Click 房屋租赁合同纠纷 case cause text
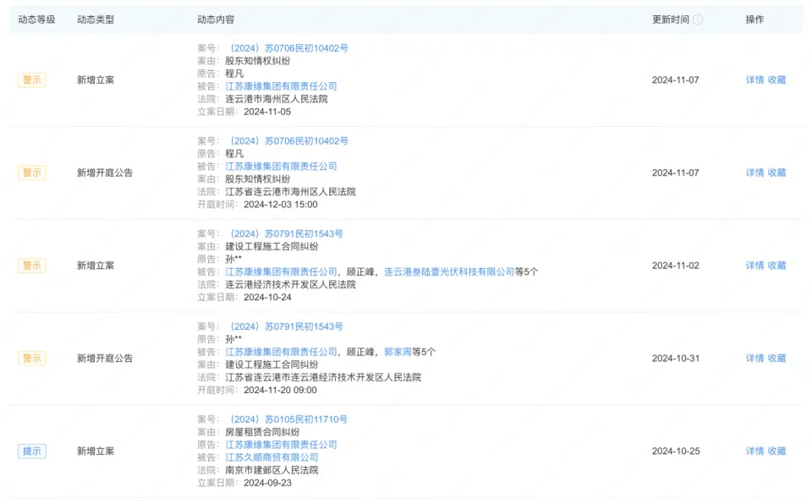This screenshot has width=812, height=504. tap(262, 432)
